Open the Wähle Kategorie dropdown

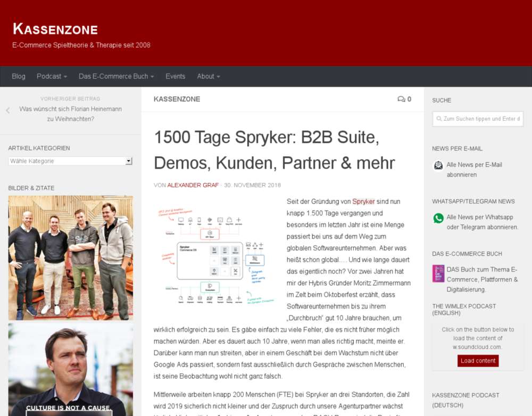70,161
